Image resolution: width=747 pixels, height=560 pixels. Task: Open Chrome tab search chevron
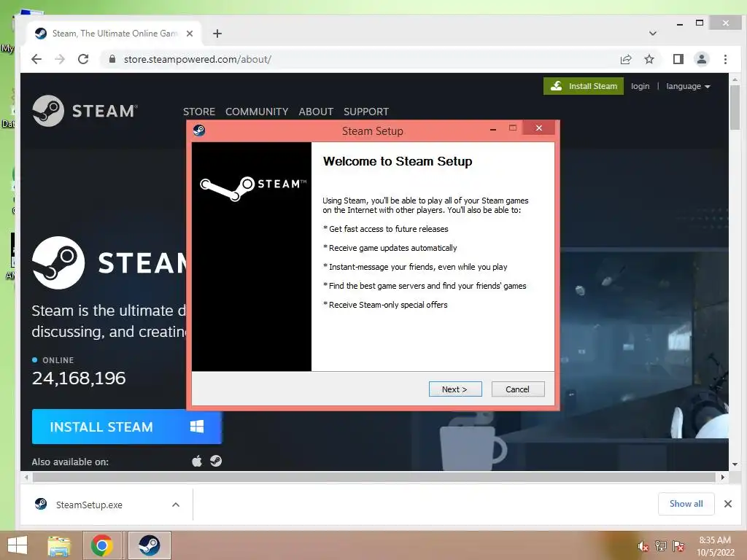[x=653, y=34]
